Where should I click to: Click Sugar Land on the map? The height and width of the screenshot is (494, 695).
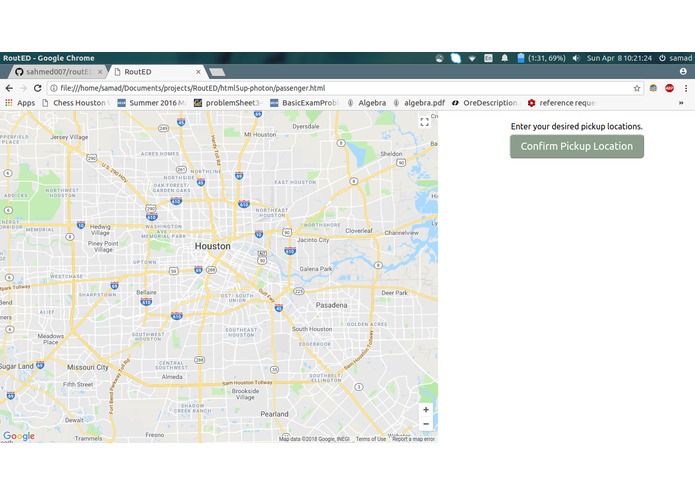click(17, 366)
